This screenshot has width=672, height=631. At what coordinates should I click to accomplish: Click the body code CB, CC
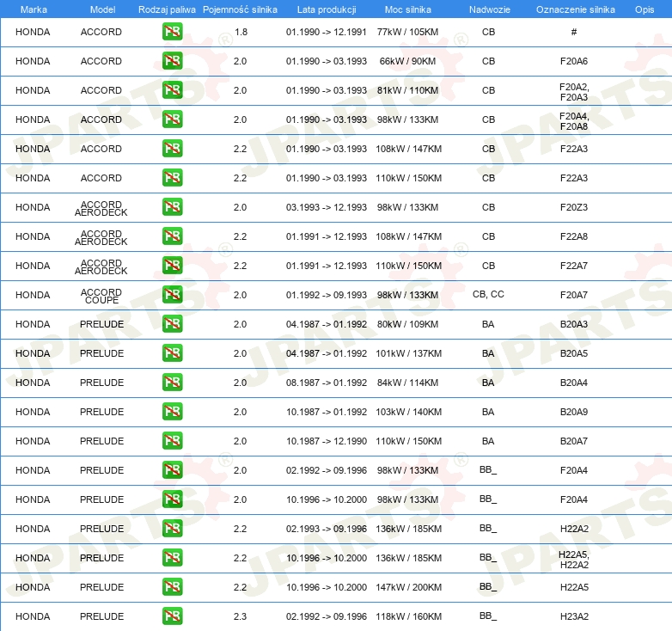pyautogui.click(x=488, y=295)
